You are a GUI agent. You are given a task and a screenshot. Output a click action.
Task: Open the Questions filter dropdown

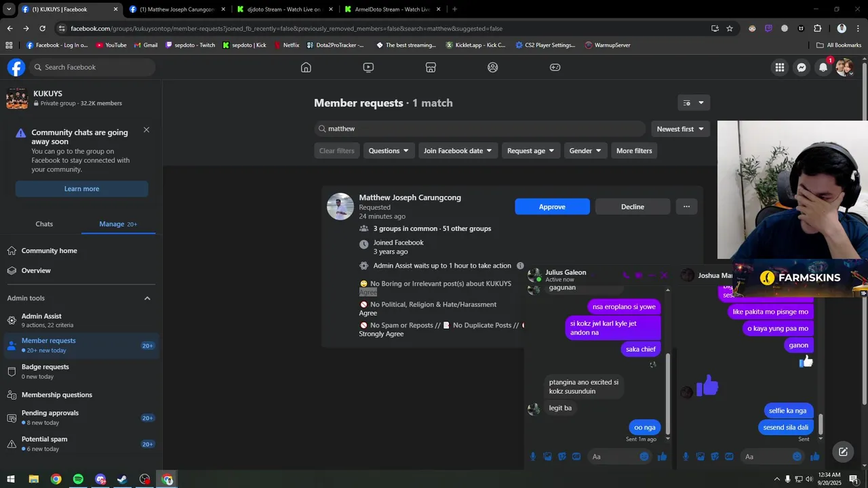pyautogui.click(x=389, y=150)
